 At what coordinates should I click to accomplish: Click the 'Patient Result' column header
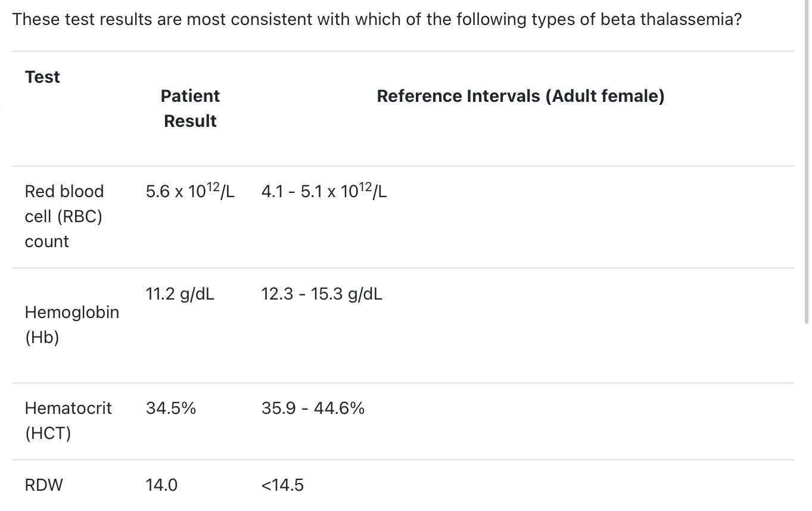pos(190,108)
